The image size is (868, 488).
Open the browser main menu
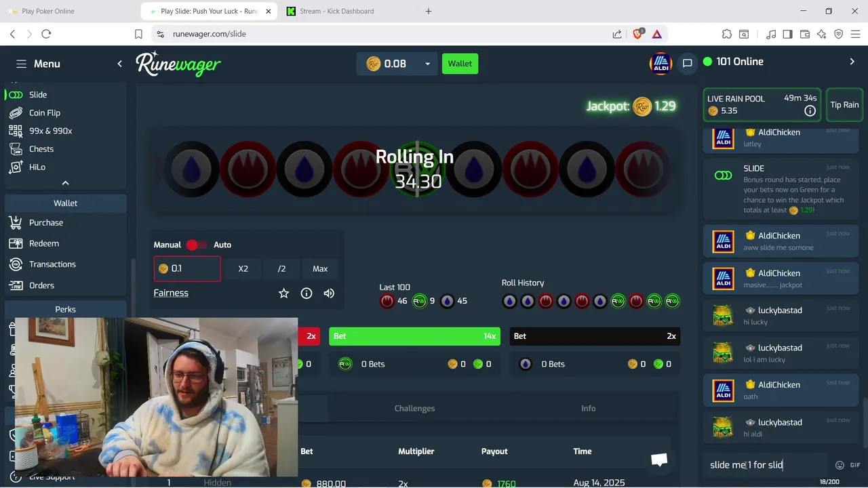tap(856, 34)
